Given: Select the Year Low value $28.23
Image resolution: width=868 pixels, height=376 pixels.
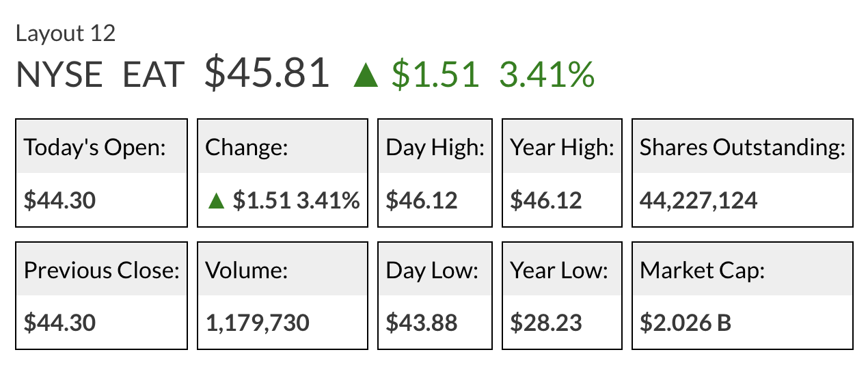Looking at the screenshot, I should 546,323.
